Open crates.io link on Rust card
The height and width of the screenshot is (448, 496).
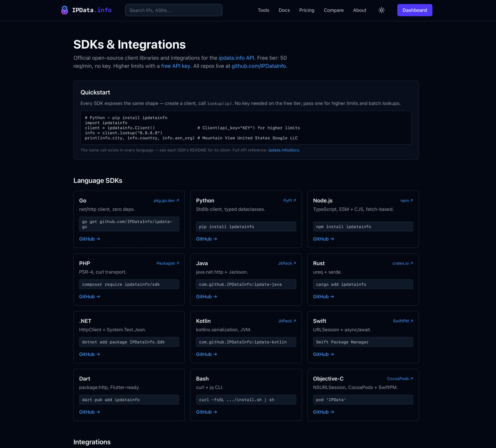tap(403, 263)
